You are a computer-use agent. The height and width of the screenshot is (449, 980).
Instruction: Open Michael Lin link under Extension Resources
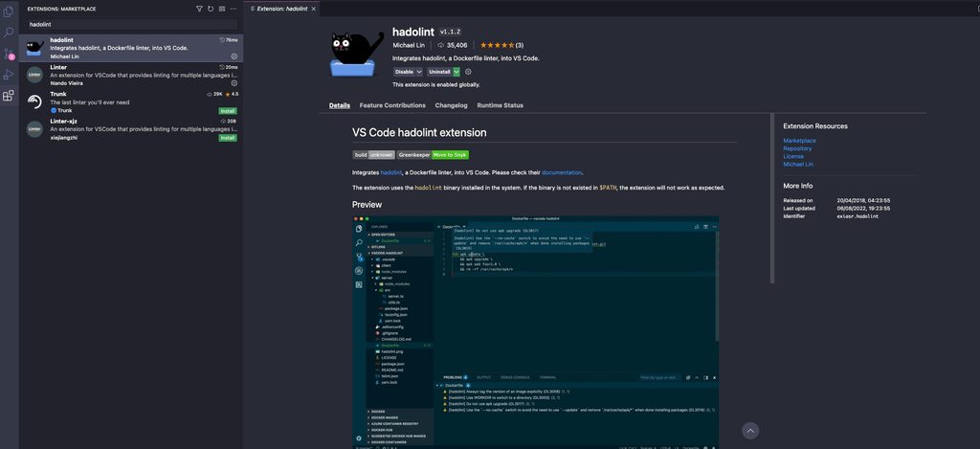point(798,165)
